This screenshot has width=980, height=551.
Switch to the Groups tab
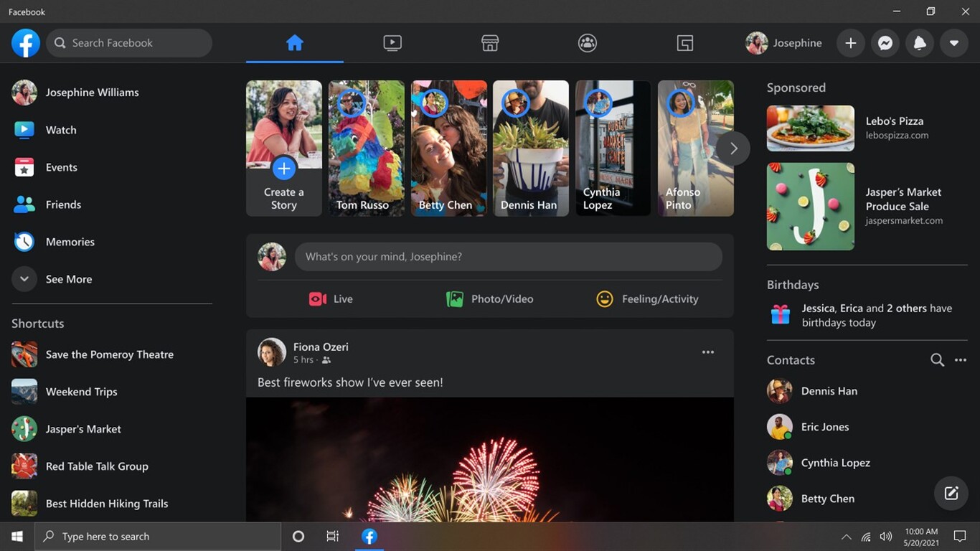[587, 42]
